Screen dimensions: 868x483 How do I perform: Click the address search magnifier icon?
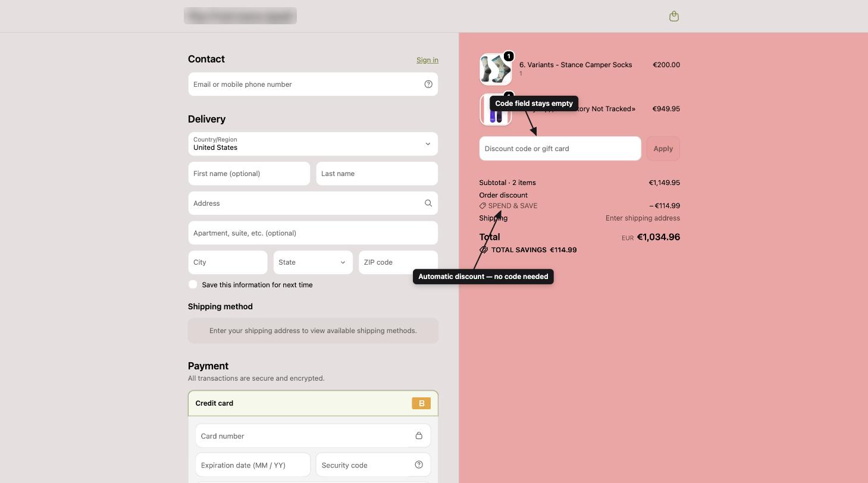pyautogui.click(x=428, y=203)
